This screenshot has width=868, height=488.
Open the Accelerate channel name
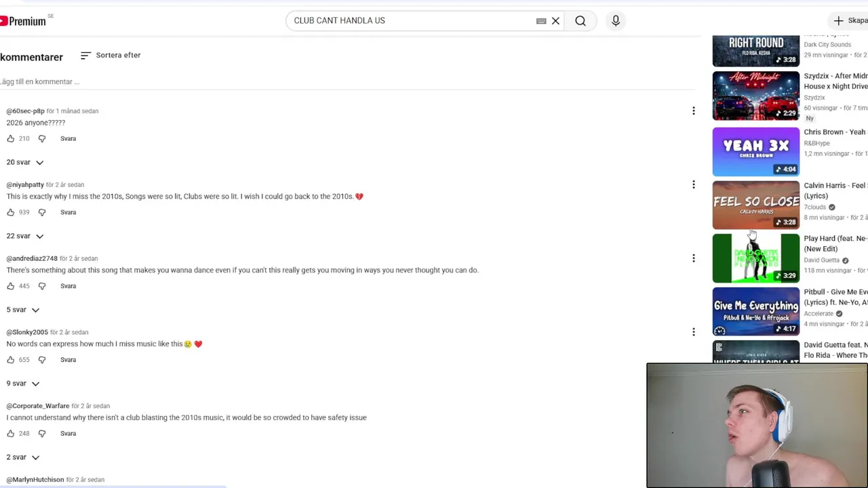[818, 314]
